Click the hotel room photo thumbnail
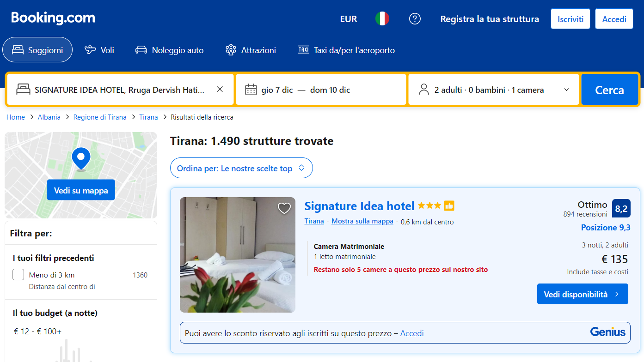This screenshot has height=362, width=644. pos(237,255)
